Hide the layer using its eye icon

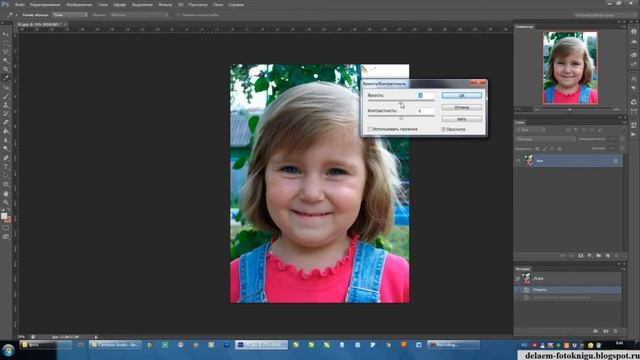click(518, 161)
